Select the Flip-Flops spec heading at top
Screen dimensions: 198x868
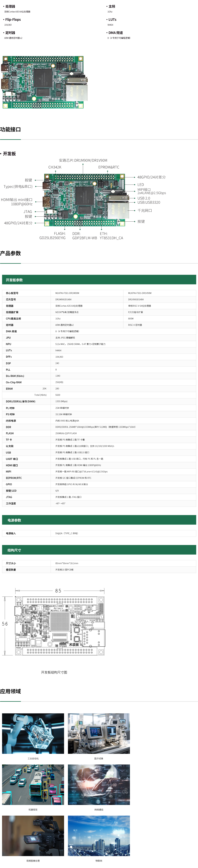pos(13,20)
